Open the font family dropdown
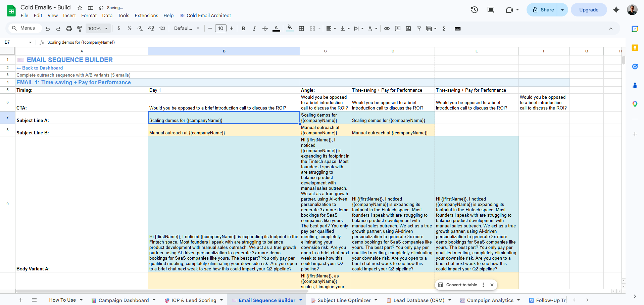This screenshot has width=644, height=305. click(x=187, y=29)
